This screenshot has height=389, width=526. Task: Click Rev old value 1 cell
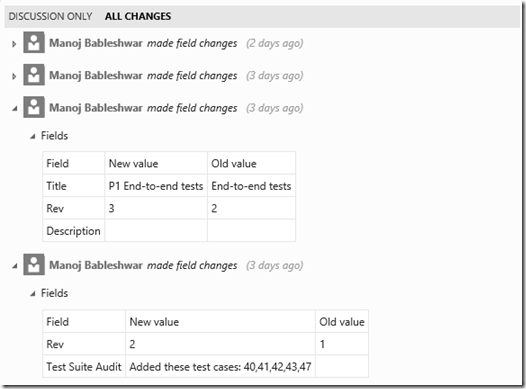point(342,344)
